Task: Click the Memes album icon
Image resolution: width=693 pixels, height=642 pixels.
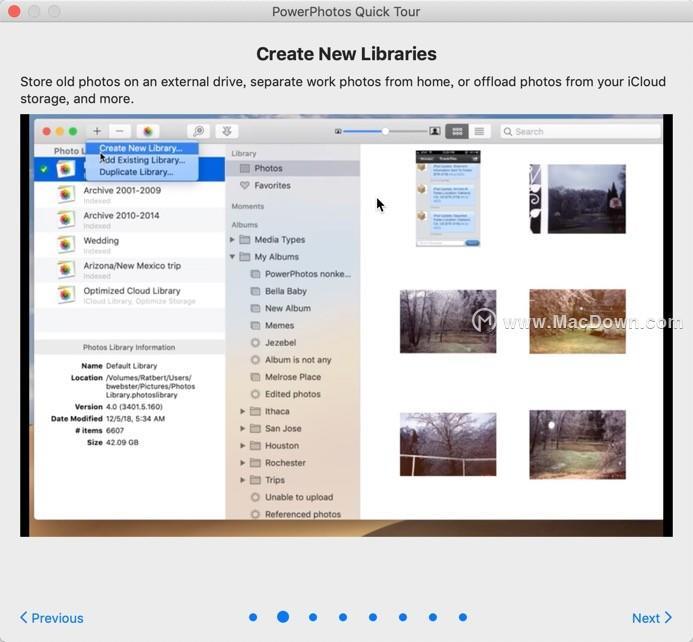Action: tap(255, 326)
